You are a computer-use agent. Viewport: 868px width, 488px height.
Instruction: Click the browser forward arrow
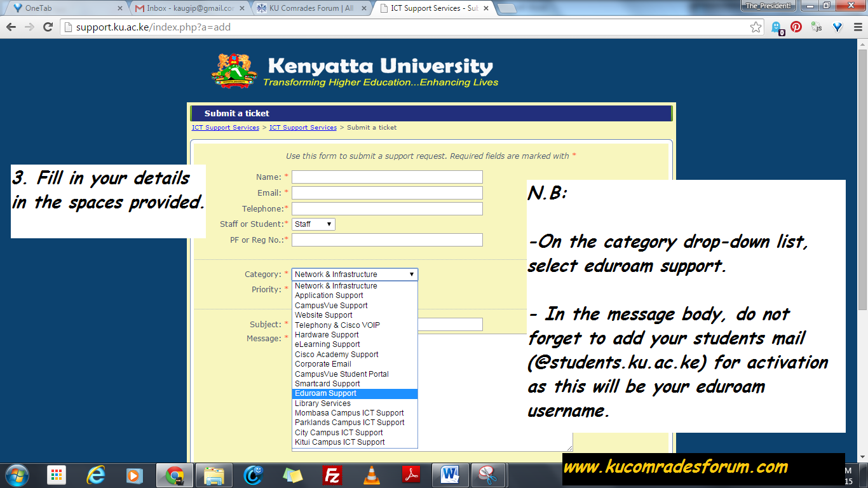(x=29, y=27)
